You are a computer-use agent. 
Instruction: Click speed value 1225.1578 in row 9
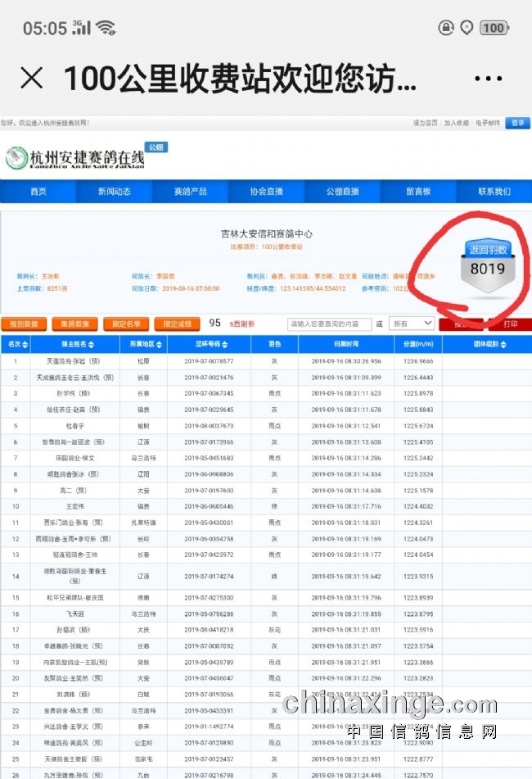pyautogui.click(x=418, y=491)
